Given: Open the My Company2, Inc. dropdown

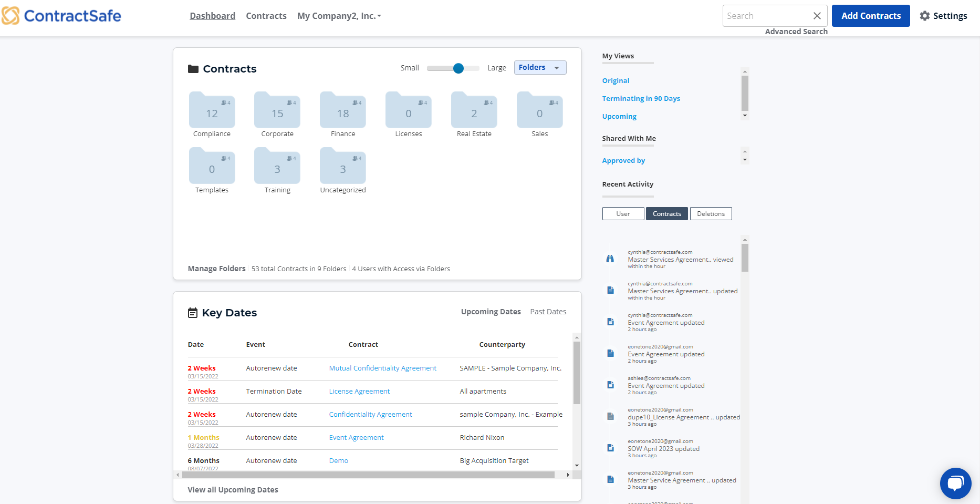Looking at the screenshot, I should (x=339, y=16).
